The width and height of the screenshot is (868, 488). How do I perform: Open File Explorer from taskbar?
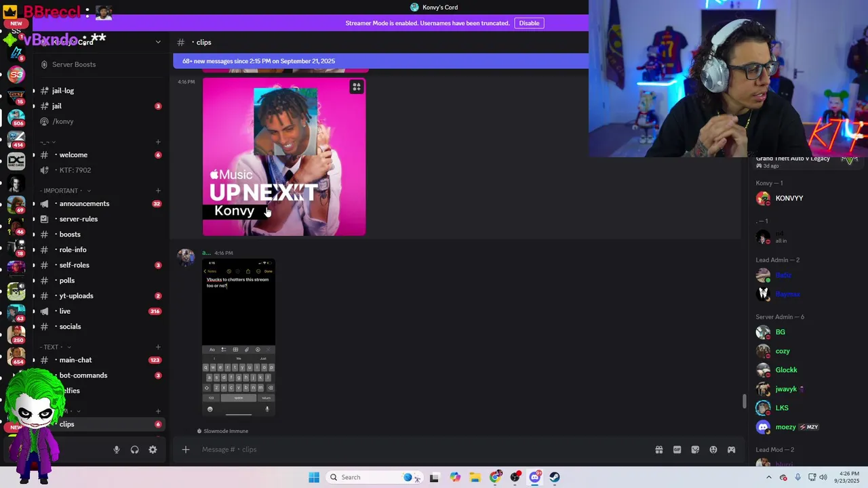tap(475, 477)
